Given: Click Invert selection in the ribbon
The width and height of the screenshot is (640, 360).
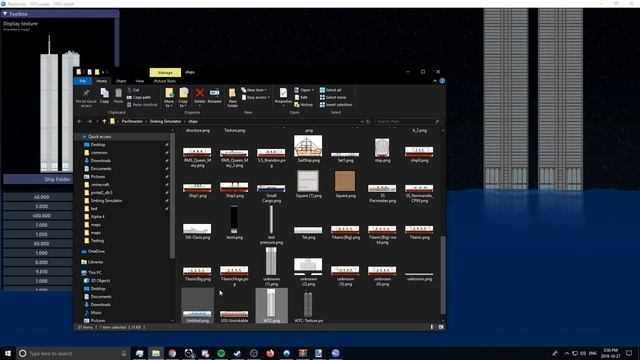Looking at the screenshot, I should pyautogui.click(x=336, y=105).
